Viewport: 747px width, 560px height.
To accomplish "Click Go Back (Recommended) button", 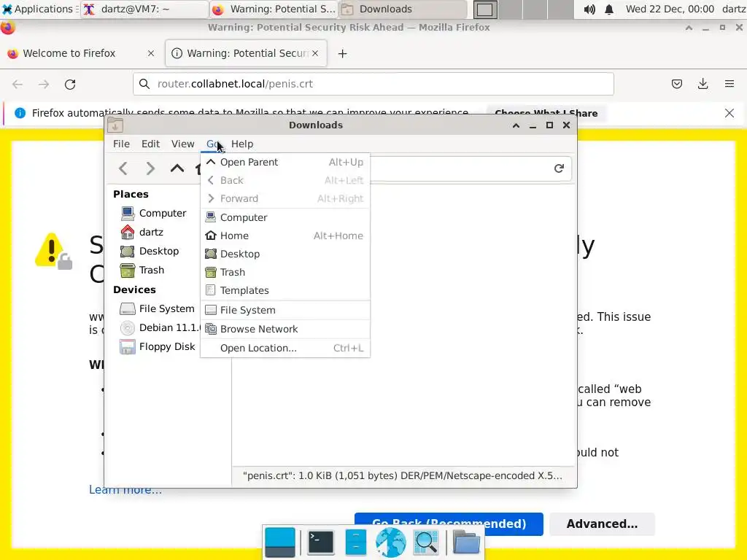I will click(x=449, y=524).
